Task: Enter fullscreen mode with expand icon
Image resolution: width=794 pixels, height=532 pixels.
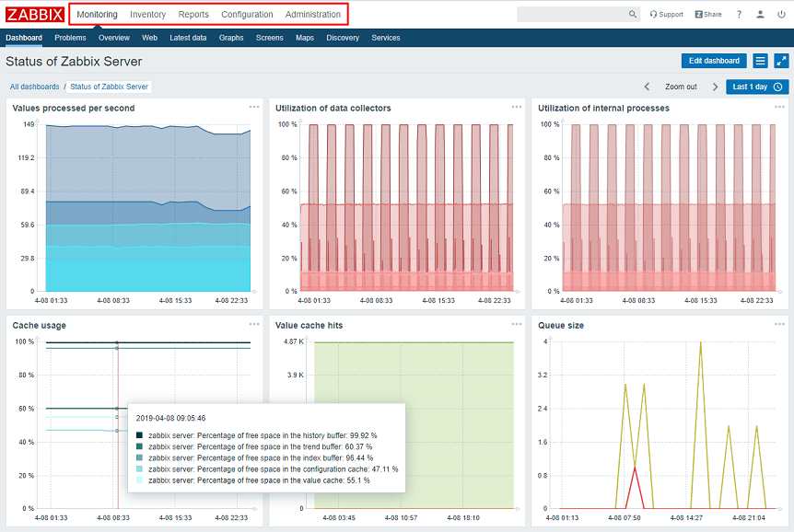Action: [x=781, y=61]
